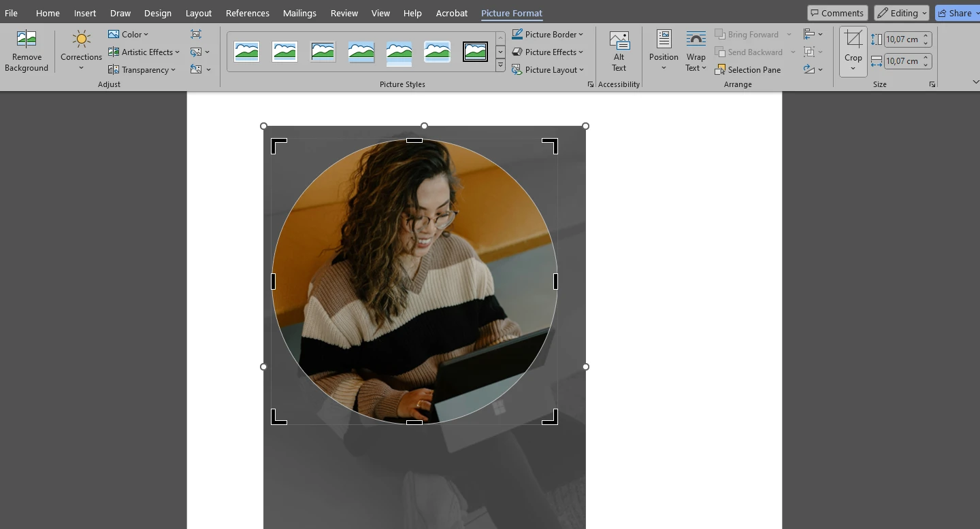Click the right-edge crop handle
The width and height of the screenshot is (980, 529).
pos(555,281)
